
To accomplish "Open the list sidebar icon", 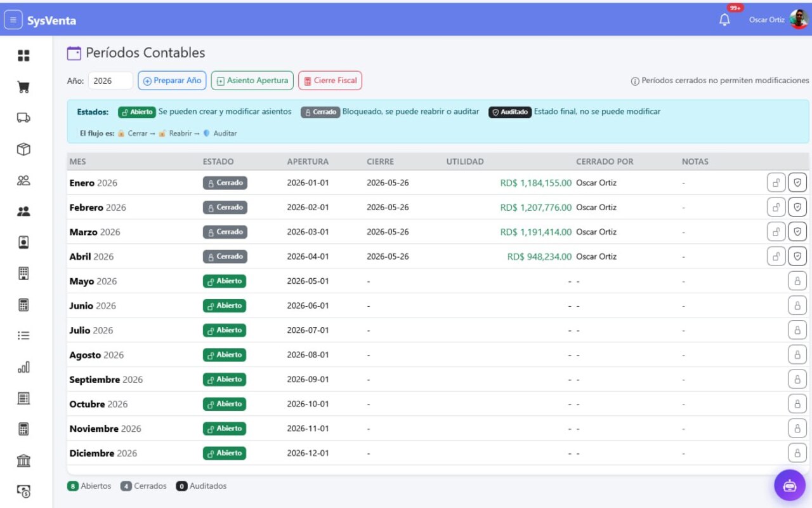I will click(x=23, y=336).
